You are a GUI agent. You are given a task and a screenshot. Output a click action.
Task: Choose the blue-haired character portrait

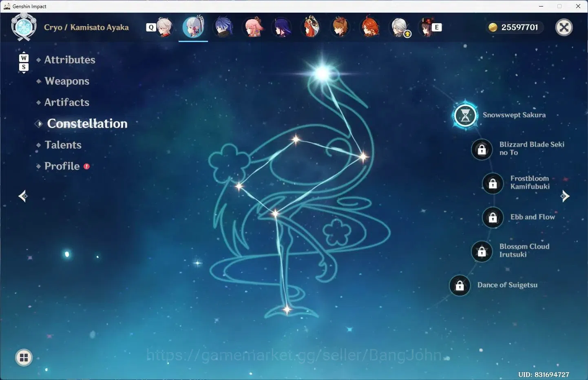[223, 27]
